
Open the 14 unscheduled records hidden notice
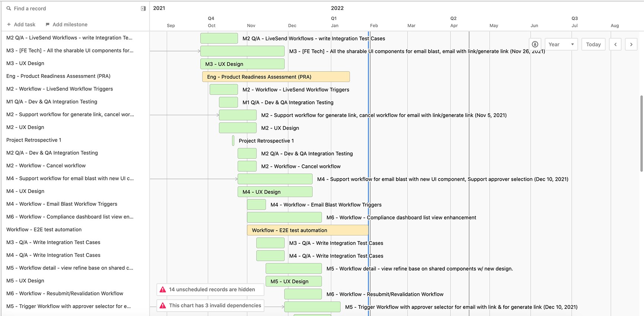tap(210, 290)
